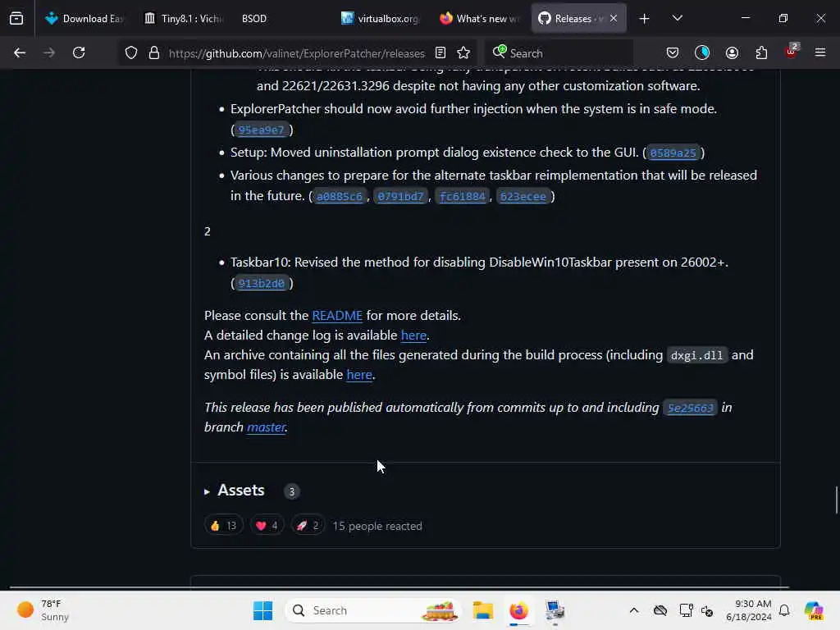Go back to previous page
Screen dimensions: 840x630
pyautogui.click(x=20, y=52)
